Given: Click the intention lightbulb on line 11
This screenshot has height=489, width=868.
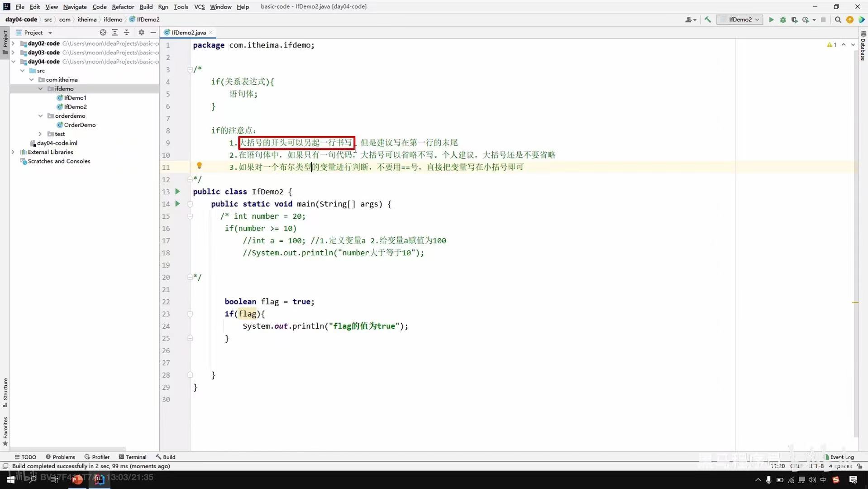Looking at the screenshot, I should [x=199, y=166].
